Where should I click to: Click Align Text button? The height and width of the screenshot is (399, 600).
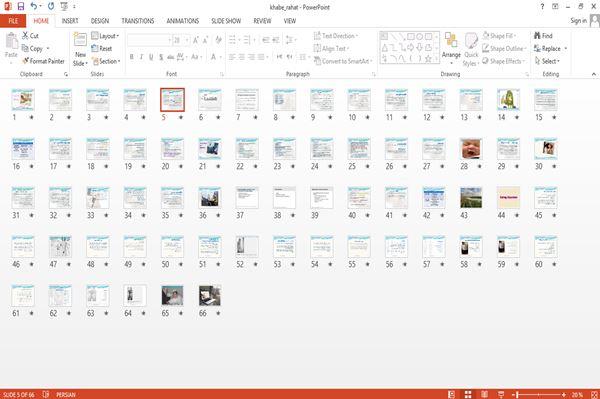(x=331, y=49)
